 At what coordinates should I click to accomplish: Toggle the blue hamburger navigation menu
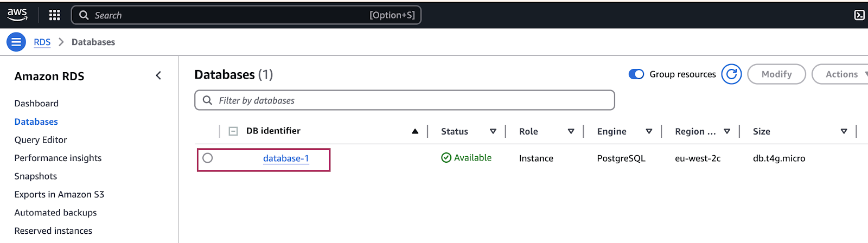click(x=16, y=42)
